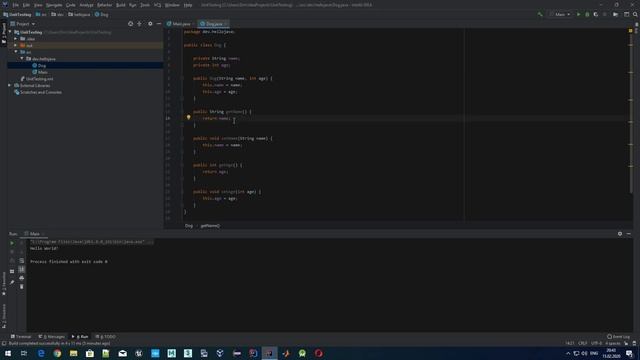Expand the .idea folder node
The height and width of the screenshot is (360, 640).
pos(16,39)
